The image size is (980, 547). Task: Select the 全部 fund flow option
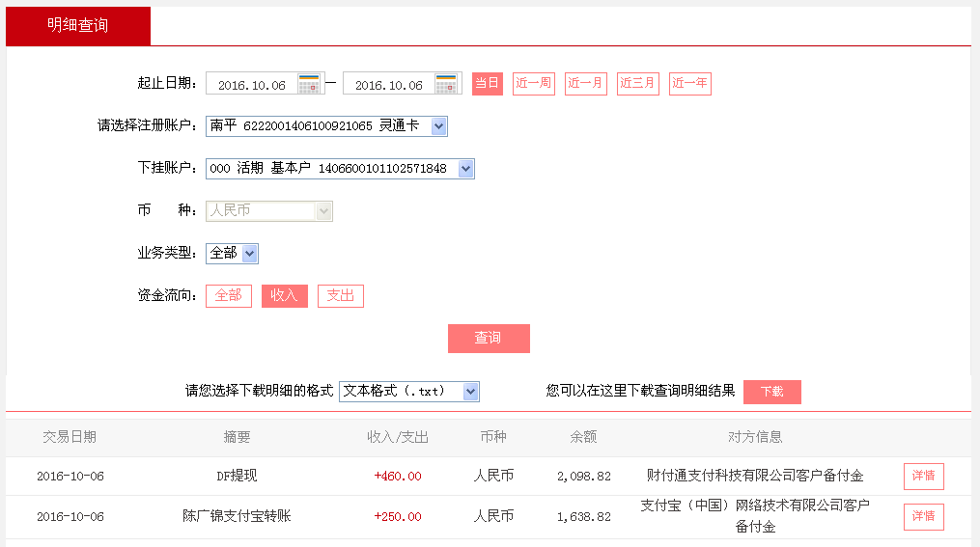tap(228, 295)
